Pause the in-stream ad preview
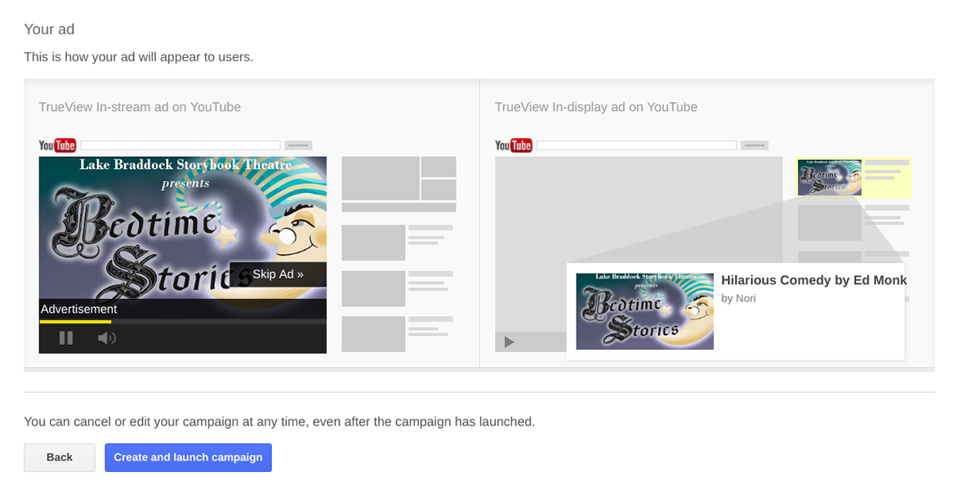The width and height of the screenshot is (980, 499). tap(66, 338)
